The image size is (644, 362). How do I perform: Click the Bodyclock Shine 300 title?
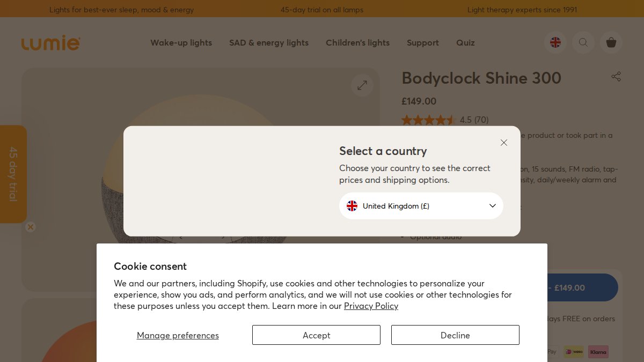pos(481,78)
